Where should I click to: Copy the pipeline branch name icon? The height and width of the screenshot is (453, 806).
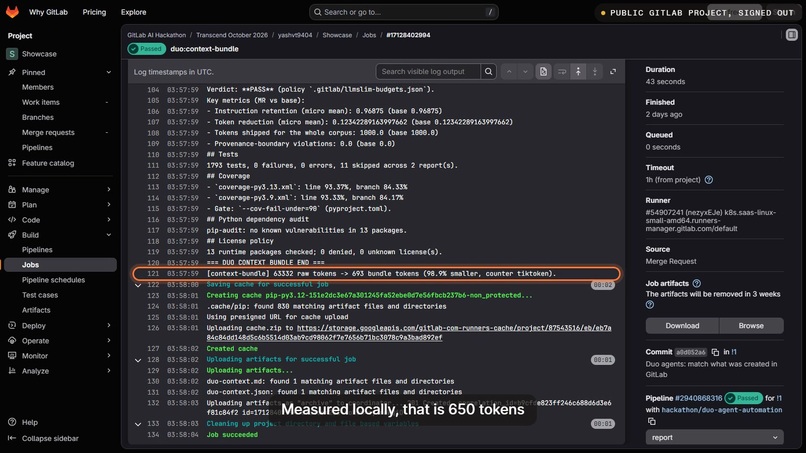pyautogui.click(x=651, y=421)
